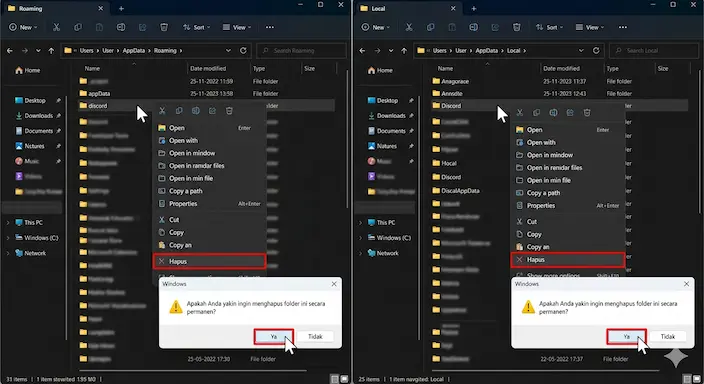The image size is (704, 384).
Task: Expand Windows (C:) in Roaming sidebar
Action: 8,238
